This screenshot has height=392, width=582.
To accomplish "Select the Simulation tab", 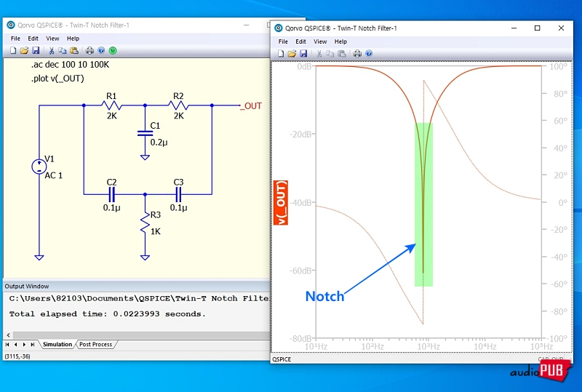I will [x=57, y=344].
